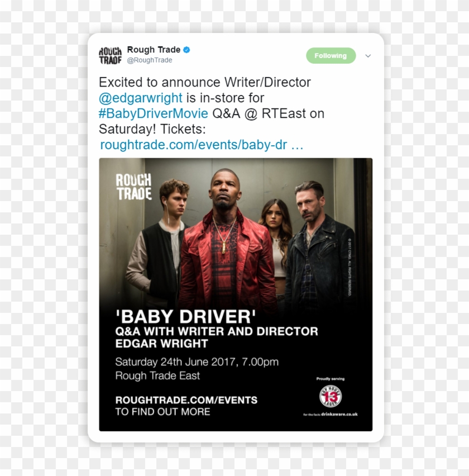Click the Hop House 13 lager badge
The height and width of the screenshot is (476, 469).
(x=331, y=397)
